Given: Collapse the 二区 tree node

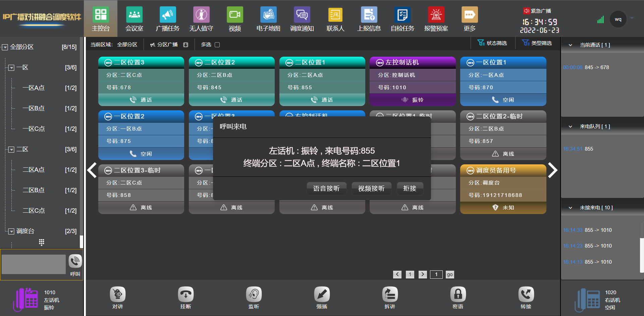Looking at the screenshot, I should (11, 150).
